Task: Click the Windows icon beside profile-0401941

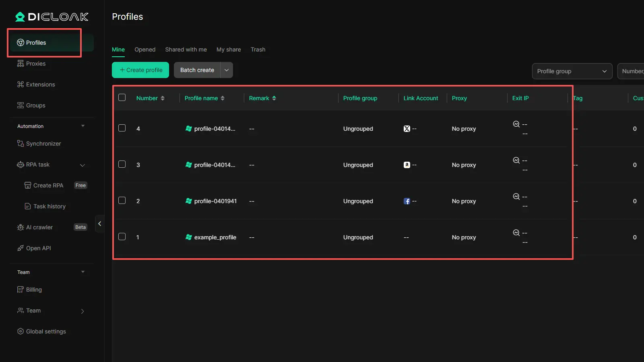Action: click(188, 201)
